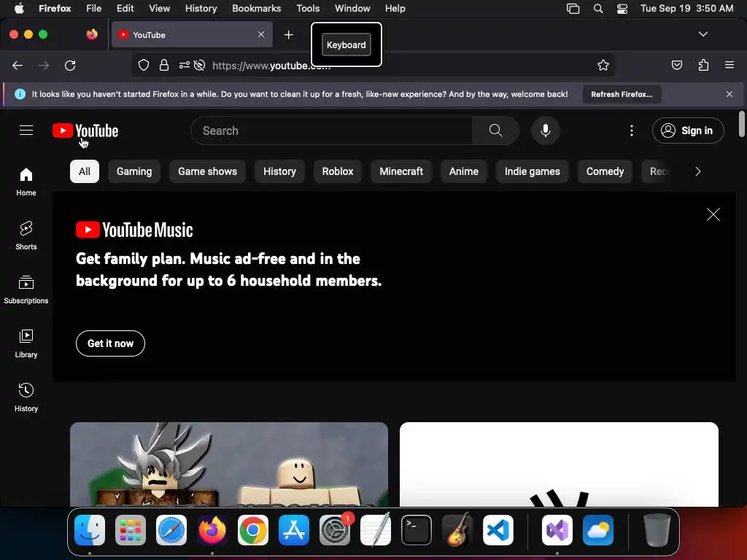Open the white video thumbnail at right
The width and height of the screenshot is (747, 560).
pos(559,464)
